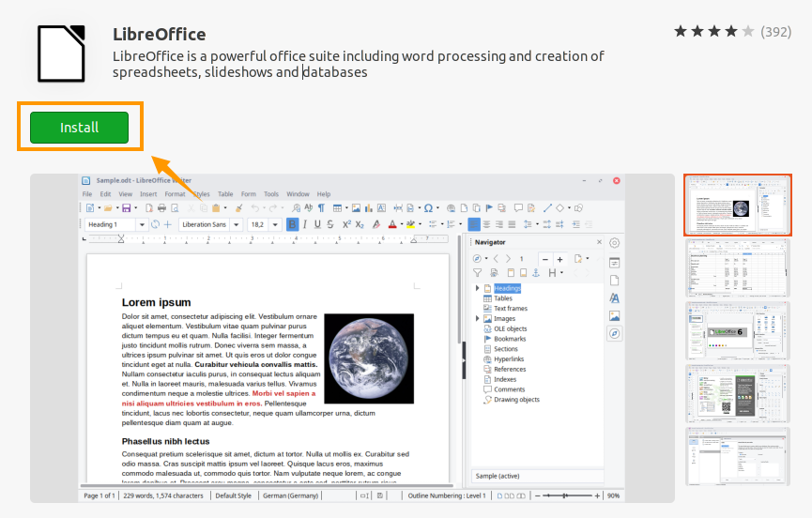Open the Liberation Sans font name dropdown
The image size is (812, 518).
coord(236,225)
